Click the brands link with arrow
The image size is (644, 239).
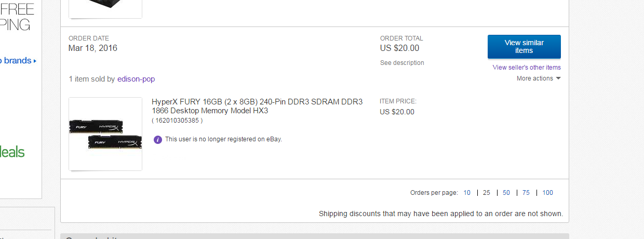[18, 61]
